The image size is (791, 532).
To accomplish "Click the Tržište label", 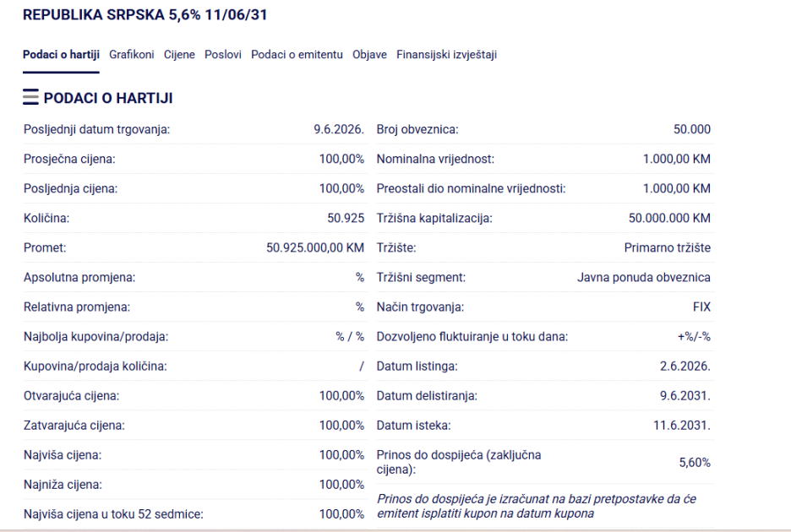I will pyautogui.click(x=396, y=248).
